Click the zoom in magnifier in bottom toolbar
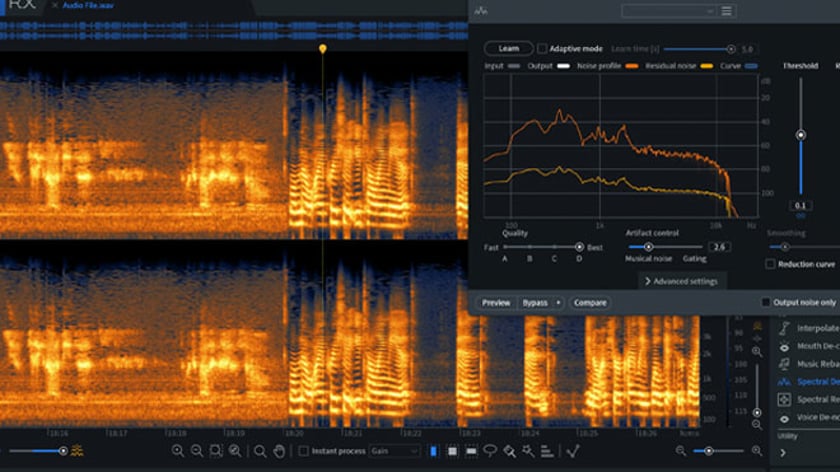The height and width of the screenshot is (472, 840). 178,452
